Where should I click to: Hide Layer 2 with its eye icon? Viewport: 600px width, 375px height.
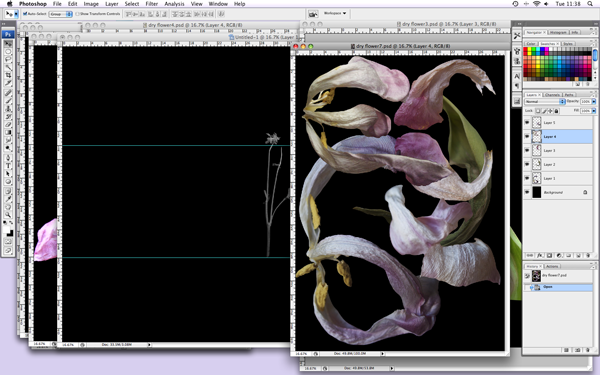[x=527, y=164]
